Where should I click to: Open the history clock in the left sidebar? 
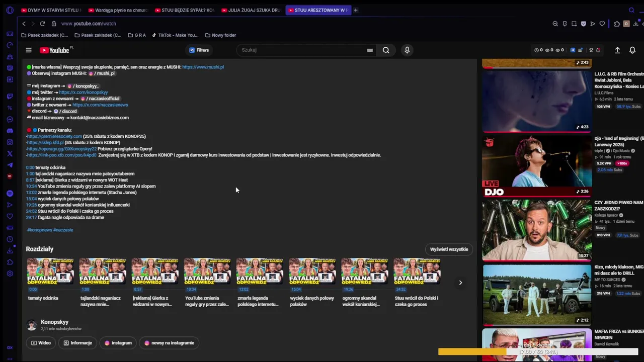click(x=10, y=239)
